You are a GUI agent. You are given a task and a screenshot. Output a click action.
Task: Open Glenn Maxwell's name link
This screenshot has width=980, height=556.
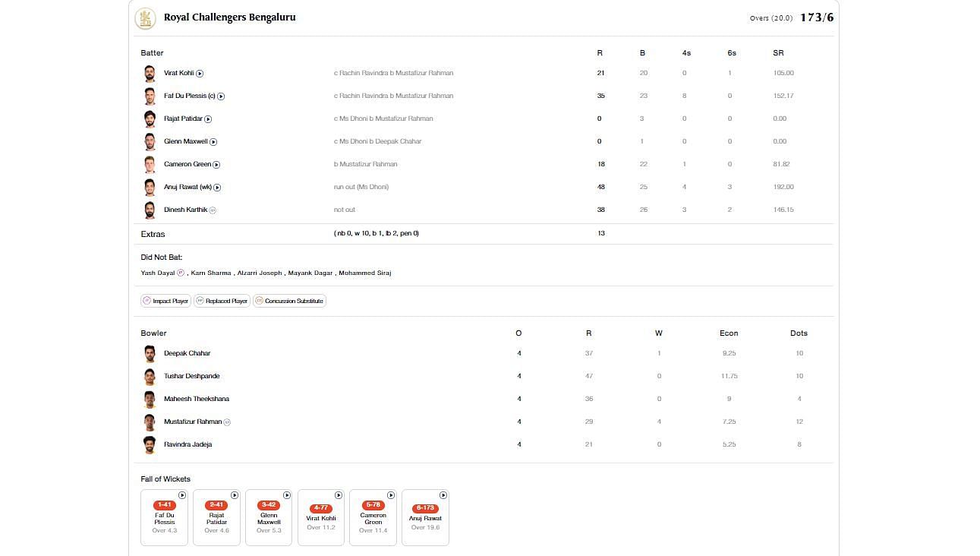click(186, 142)
